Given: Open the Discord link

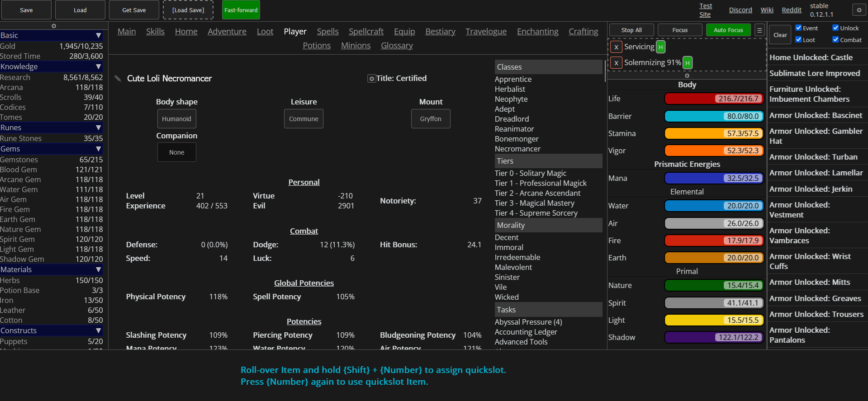Looking at the screenshot, I should coord(740,10).
